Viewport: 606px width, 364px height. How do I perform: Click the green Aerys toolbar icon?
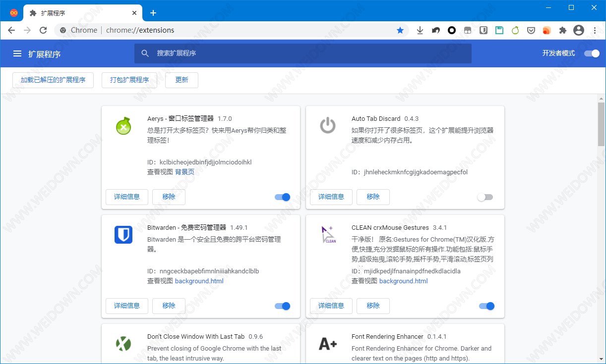(515, 30)
